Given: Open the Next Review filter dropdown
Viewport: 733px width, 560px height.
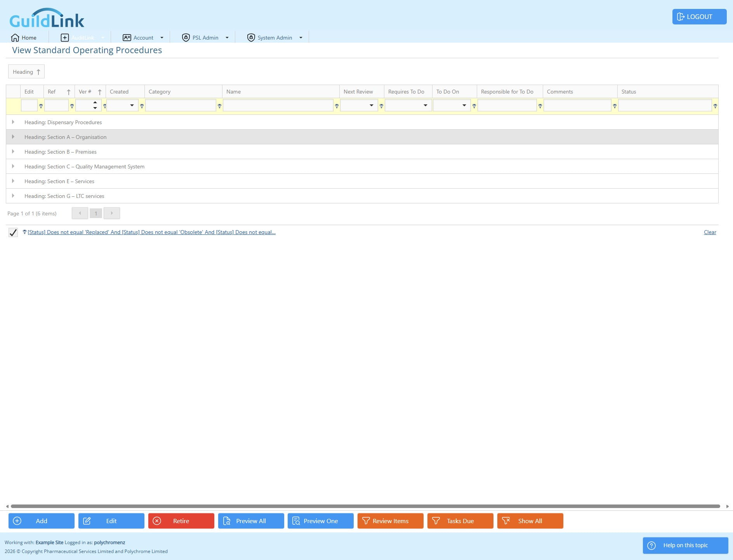Looking at the screenshot, I should pyautogui.click(x=372, y=105).
